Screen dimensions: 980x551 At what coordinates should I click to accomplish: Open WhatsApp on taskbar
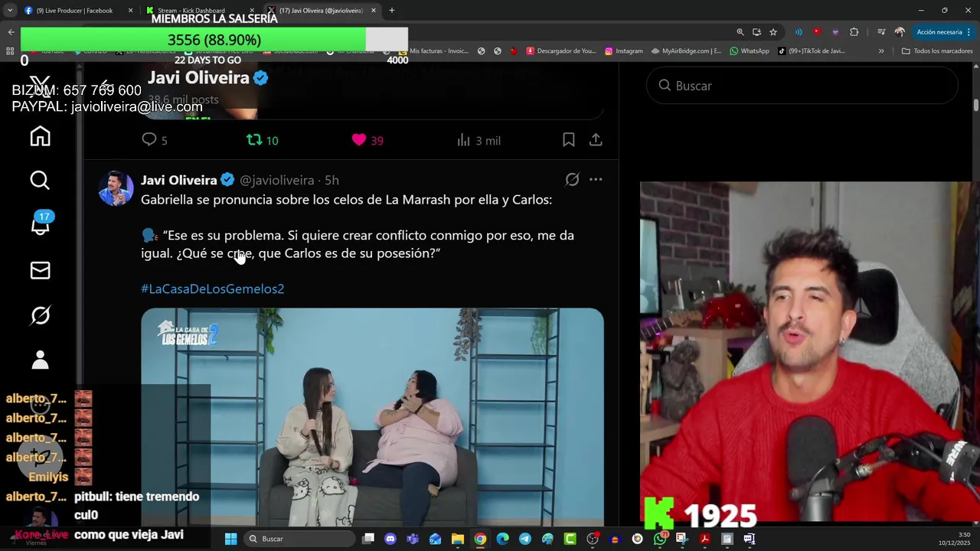coord(660,539)
